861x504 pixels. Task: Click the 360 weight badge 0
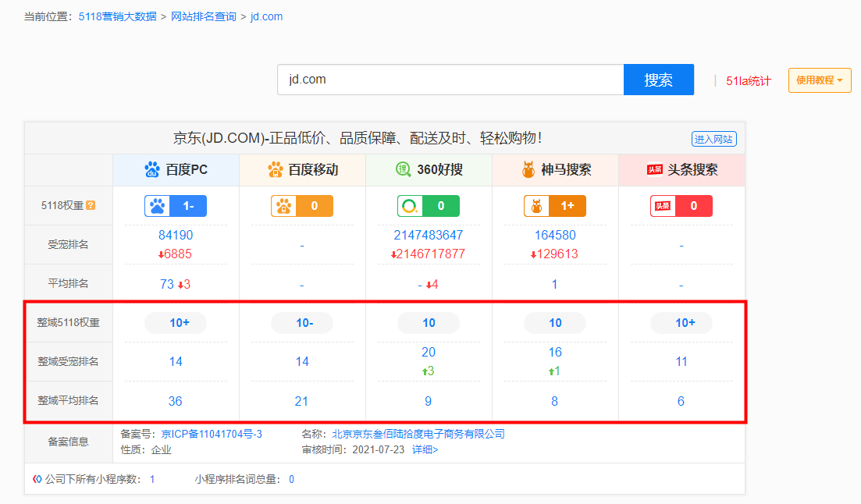click(x=429, y=206)
